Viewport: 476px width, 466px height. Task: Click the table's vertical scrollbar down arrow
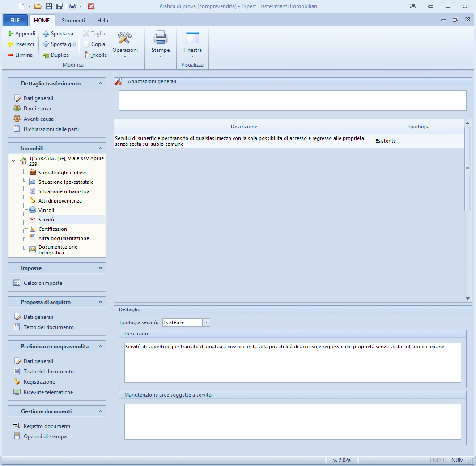coord(468,298)
